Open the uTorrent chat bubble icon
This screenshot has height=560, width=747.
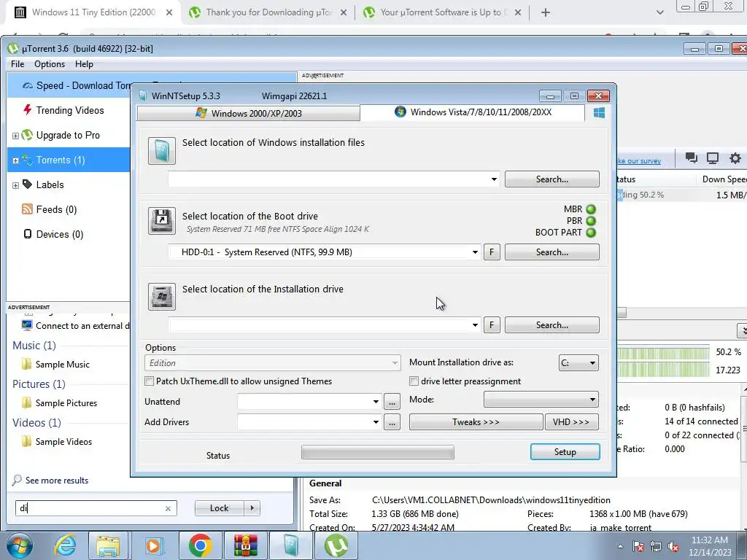tap(691, 158)
